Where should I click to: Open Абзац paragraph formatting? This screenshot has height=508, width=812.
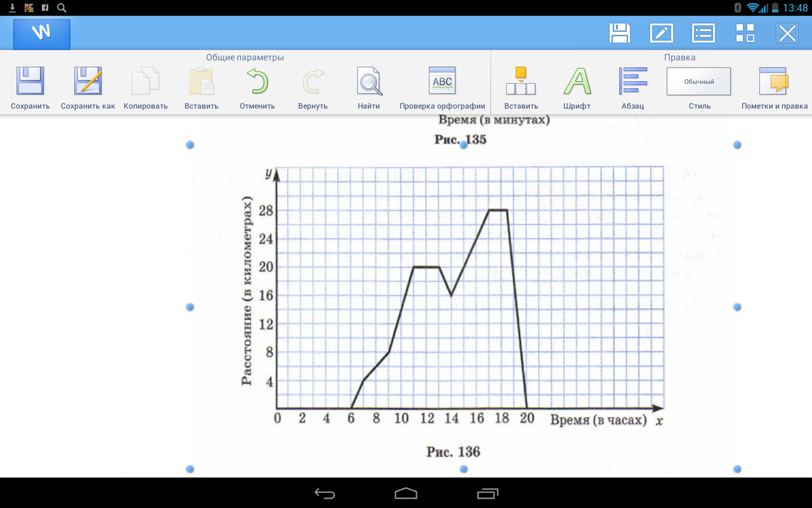point(633,81)
